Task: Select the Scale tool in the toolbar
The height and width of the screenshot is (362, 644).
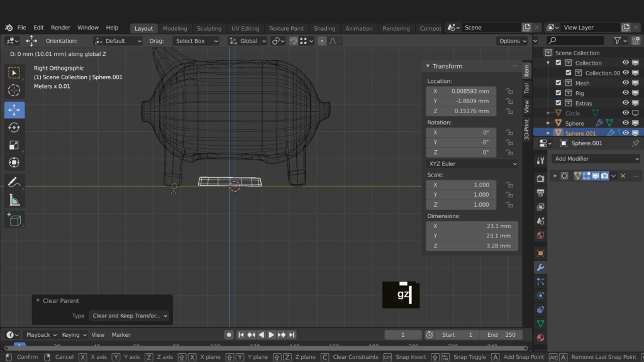Action: click(x=14, y=145)
